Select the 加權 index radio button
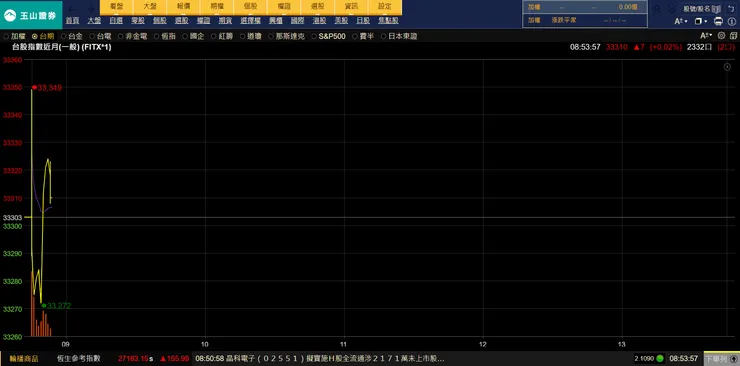Viewport: 740px width, 366px height. [x=6, y=36]
